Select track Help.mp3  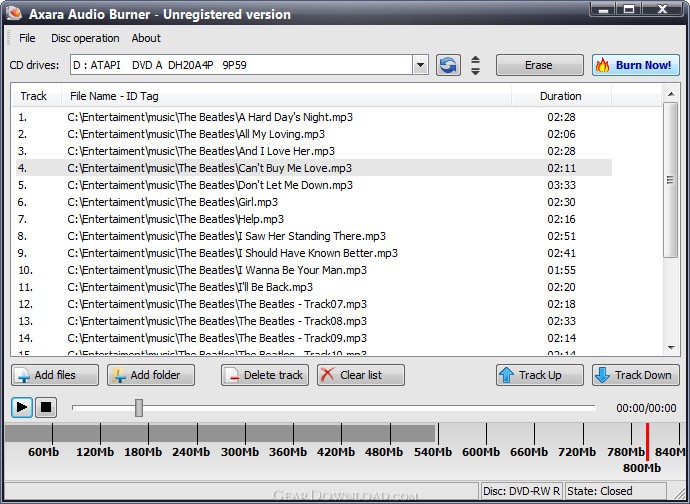pos(314,219)
